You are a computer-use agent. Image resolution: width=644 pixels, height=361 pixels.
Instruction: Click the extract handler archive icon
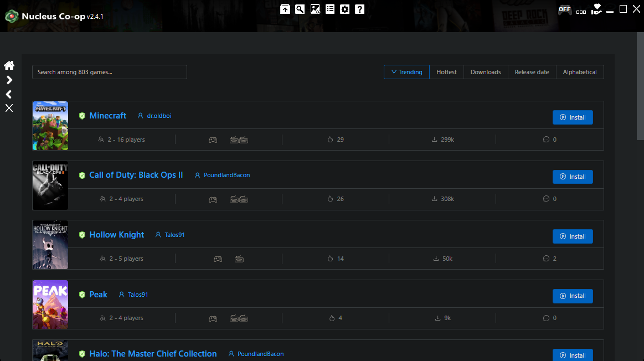click(285, 9)
